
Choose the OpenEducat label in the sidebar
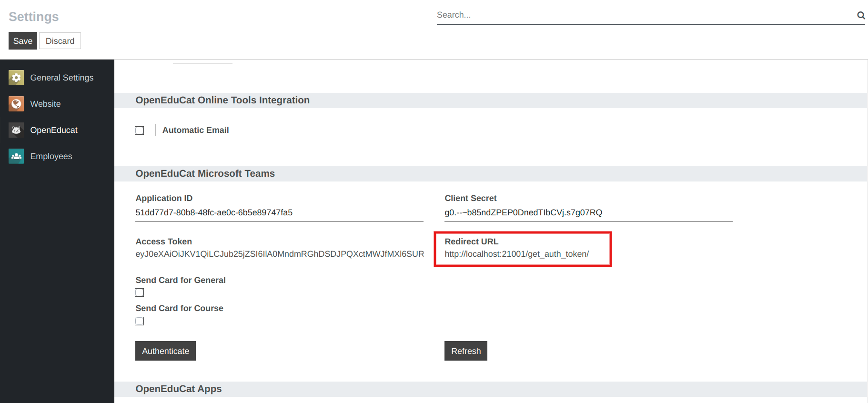54,130
